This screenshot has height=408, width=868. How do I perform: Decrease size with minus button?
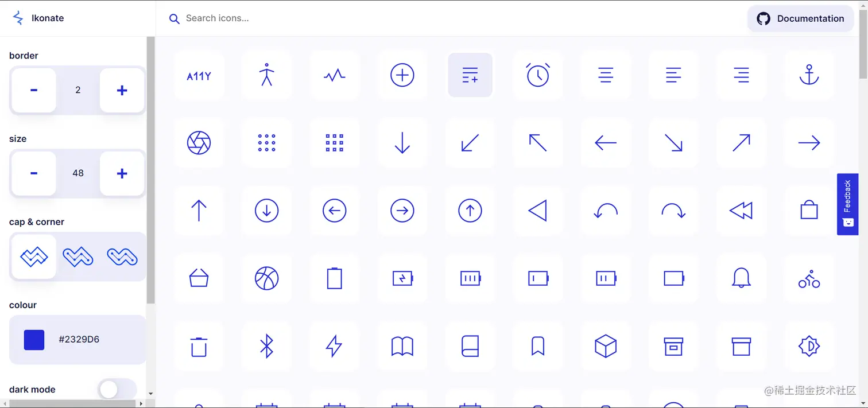[34, 173]
